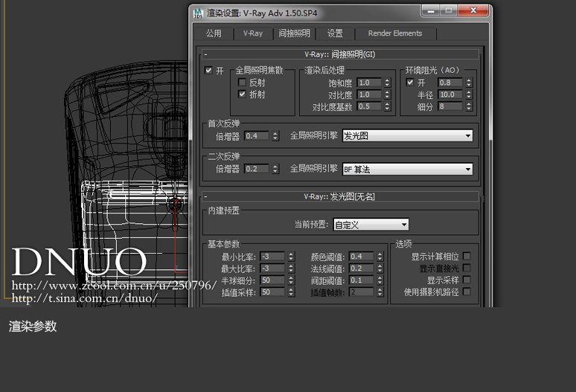Screen dimensions: 576x392
Task: Toggle the 环境阻光 AO 开 checkbox
Action: [x=410, y=83]
